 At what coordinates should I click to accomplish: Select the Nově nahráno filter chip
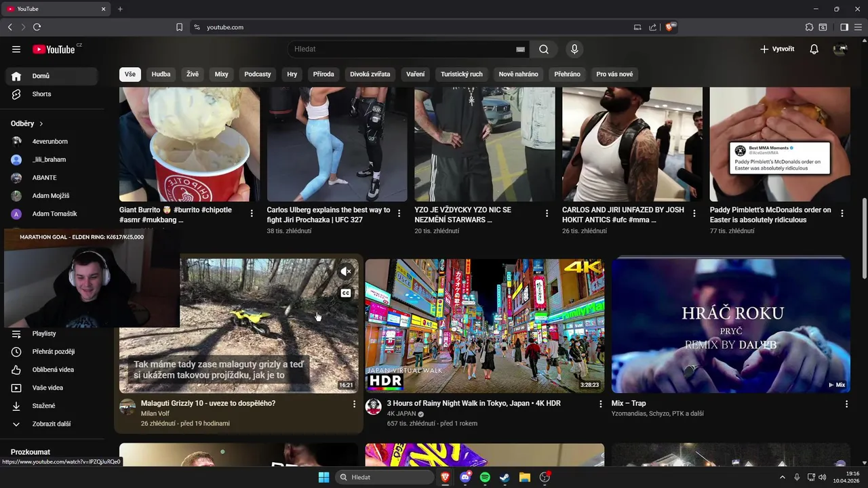519,74
